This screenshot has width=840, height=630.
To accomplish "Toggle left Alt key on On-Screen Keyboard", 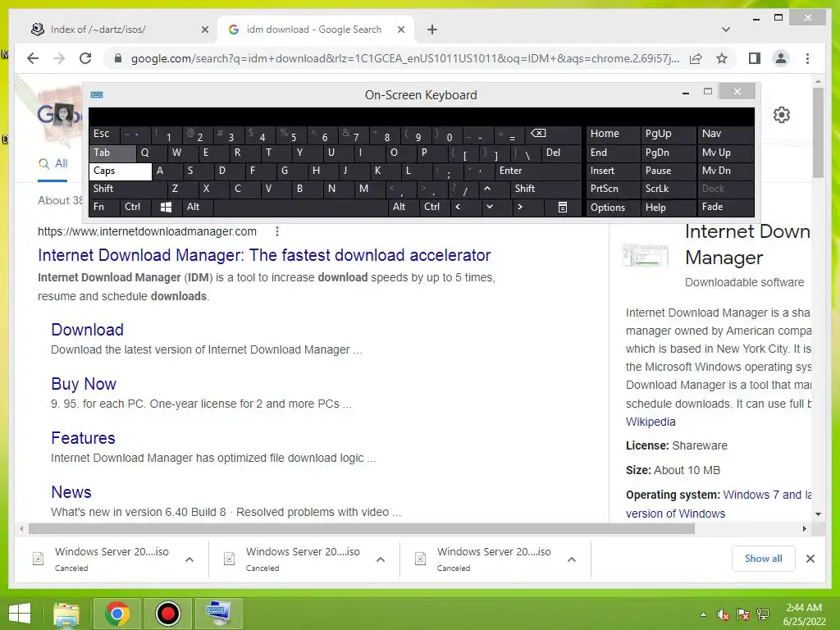I will tap(197, 207).
